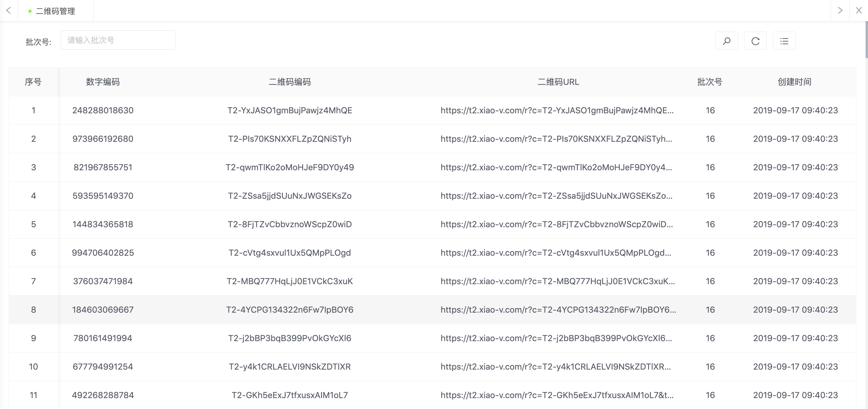
Task: Click the 二维码URL column header
Action: click(x=558, y=82)
